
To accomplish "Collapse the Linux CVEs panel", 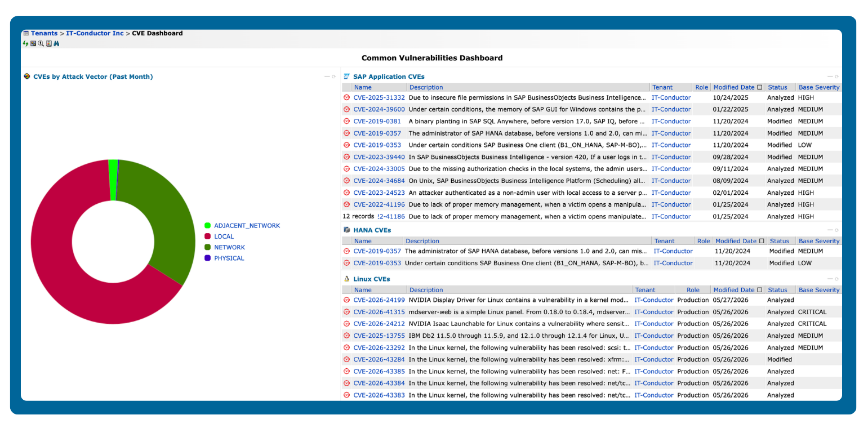I will point(830,279).
